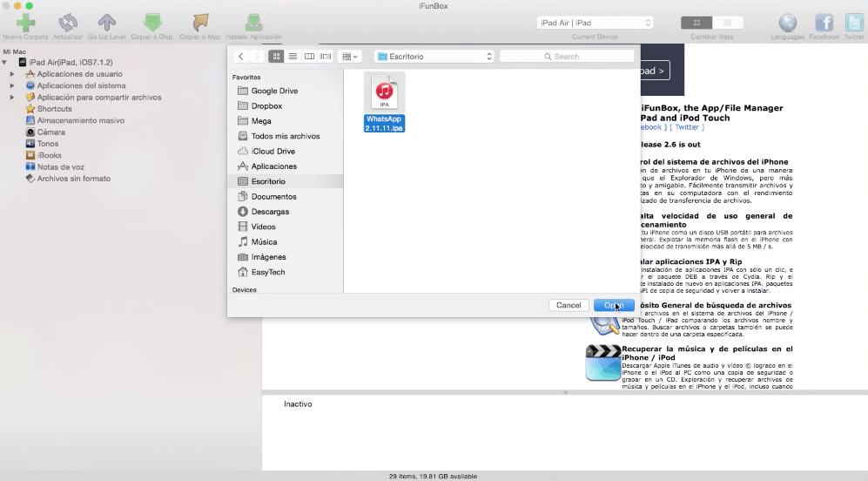Click the Nueva Carpeta toolbar icon
This screenshot has height=481, width=868.
click(x=25, y=23)
